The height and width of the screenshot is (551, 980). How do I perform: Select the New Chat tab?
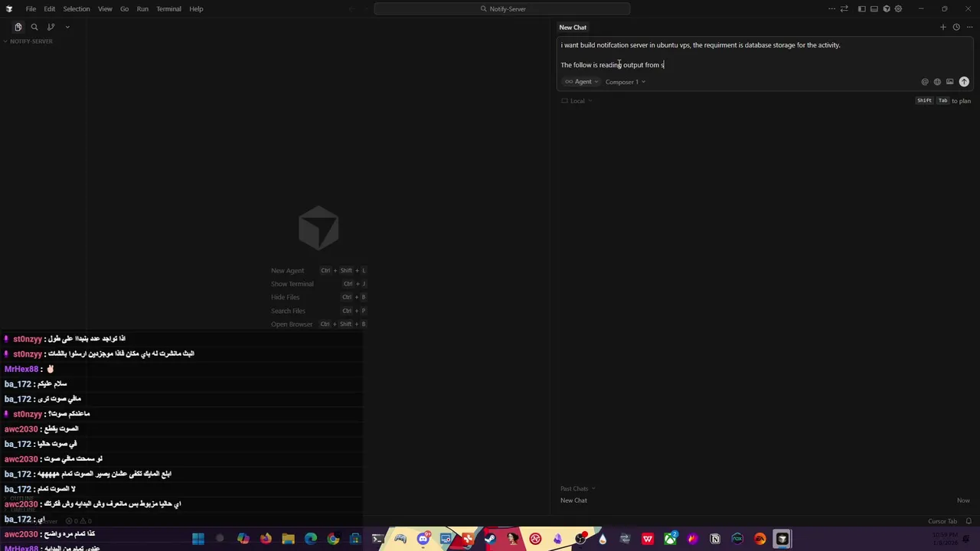[x=573, y=27]
